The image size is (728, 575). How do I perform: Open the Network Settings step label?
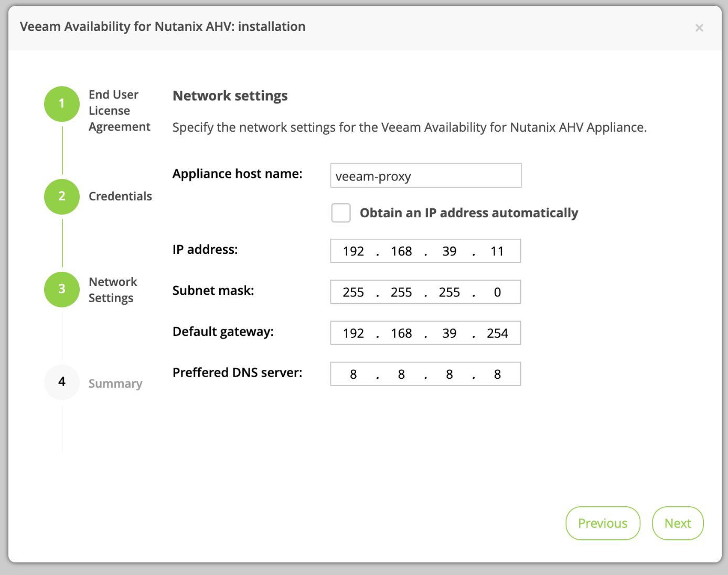click(113, 290)
